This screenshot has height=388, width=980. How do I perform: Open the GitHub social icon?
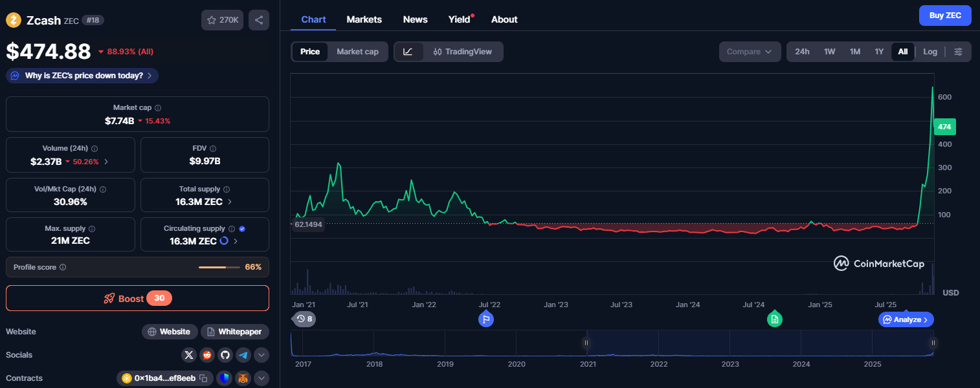[x=225, y=354]
